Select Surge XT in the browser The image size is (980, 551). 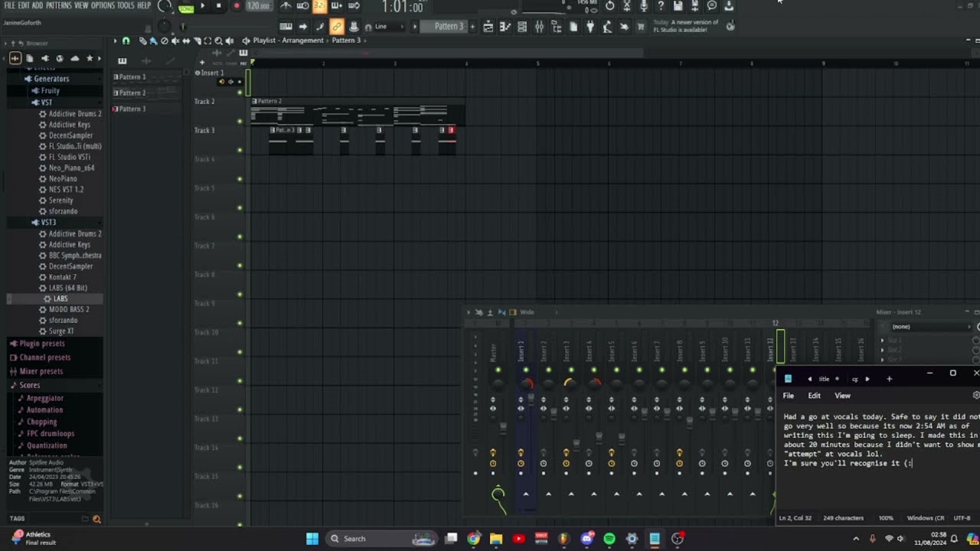click(61, 331)
